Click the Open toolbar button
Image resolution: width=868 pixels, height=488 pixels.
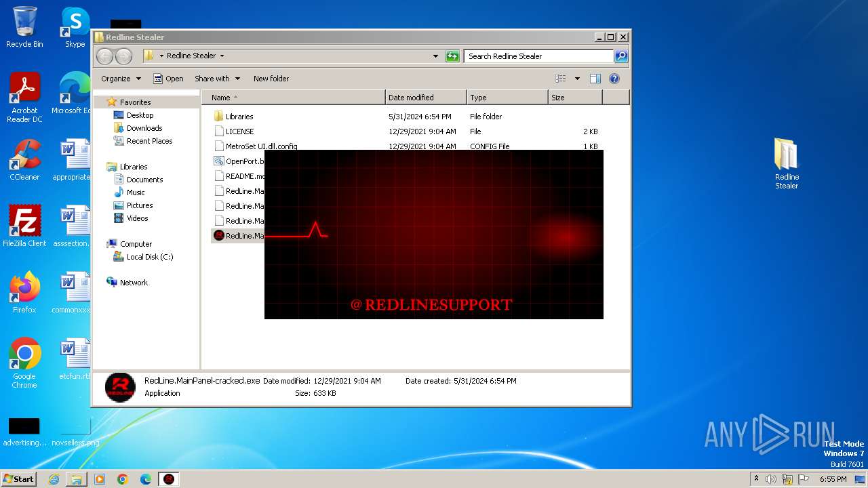pos(168,79)
